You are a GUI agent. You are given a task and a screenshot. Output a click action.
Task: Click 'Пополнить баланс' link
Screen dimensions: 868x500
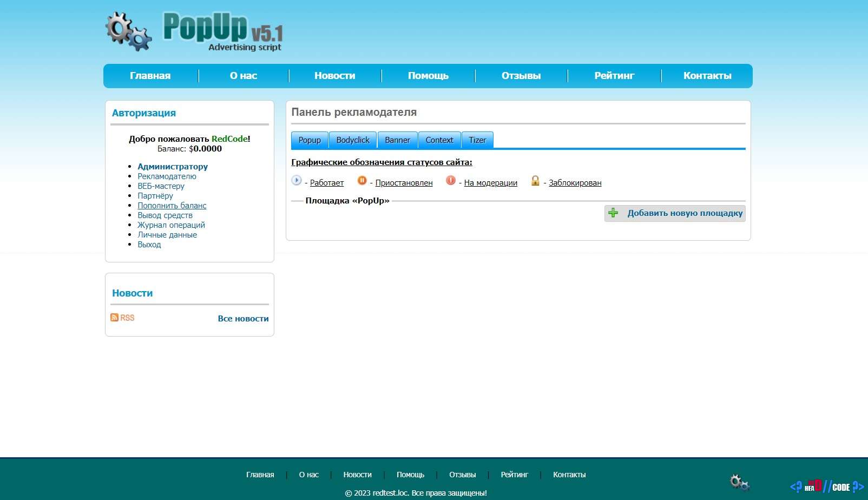[172, 206]
